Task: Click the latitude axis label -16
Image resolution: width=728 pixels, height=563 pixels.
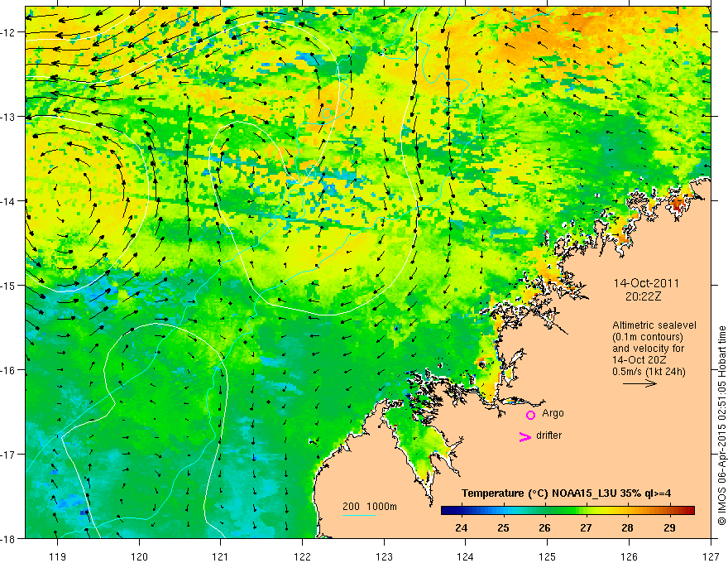Action: 7,370
